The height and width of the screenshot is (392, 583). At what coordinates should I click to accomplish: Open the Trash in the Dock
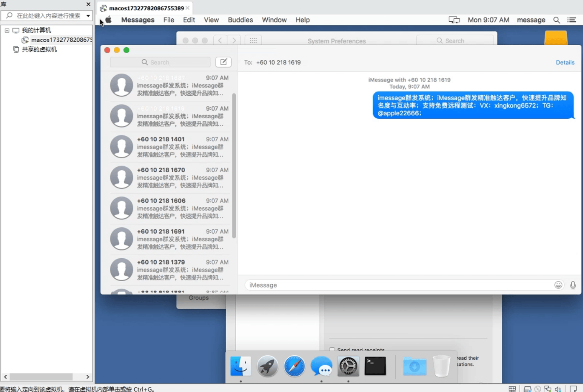(x=441, y=366)
